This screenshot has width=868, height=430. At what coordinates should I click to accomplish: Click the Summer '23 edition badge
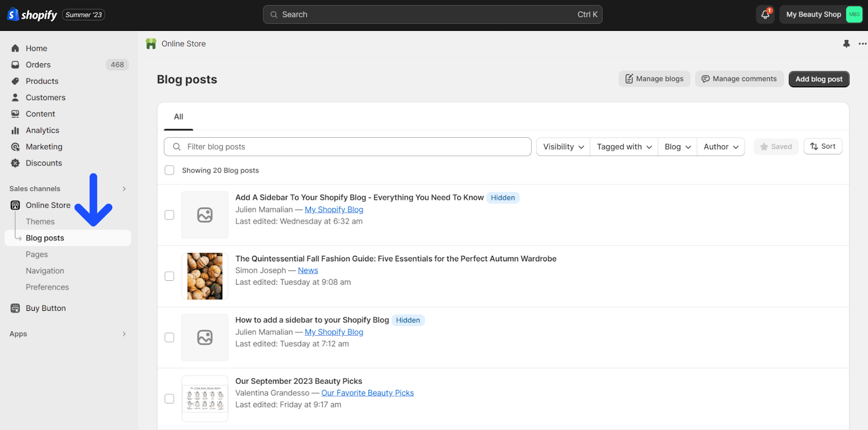84,15
